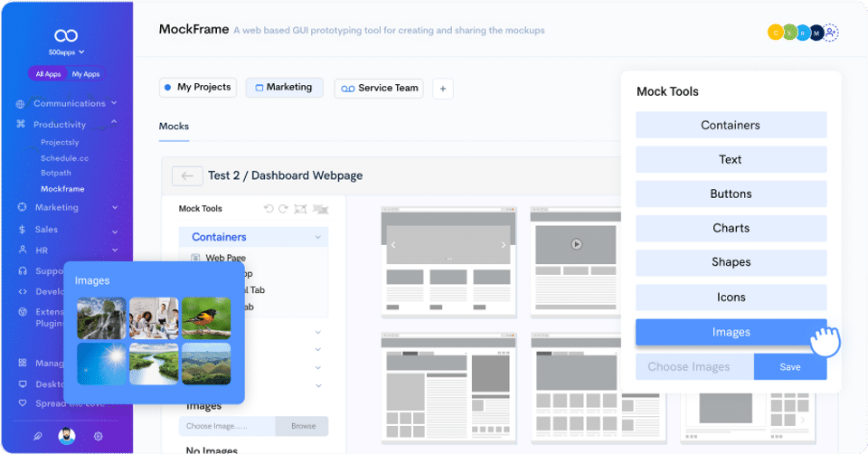Choose Charts in Mock Tools popup
Screen dimensions: 868x454
(731, 228)
